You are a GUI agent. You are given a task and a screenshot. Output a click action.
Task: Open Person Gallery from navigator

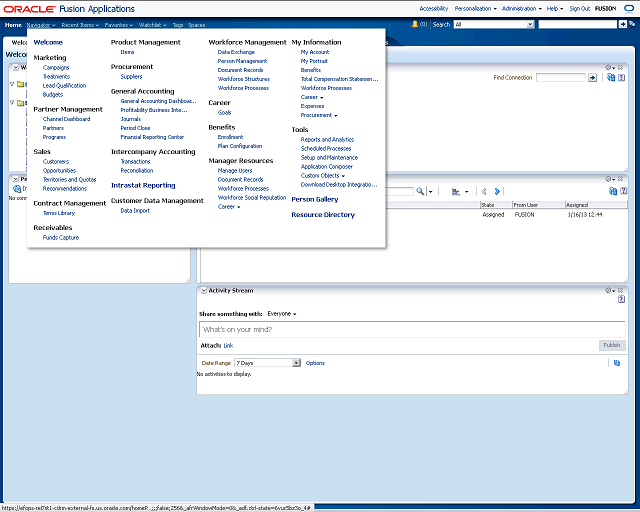[315, 199]
